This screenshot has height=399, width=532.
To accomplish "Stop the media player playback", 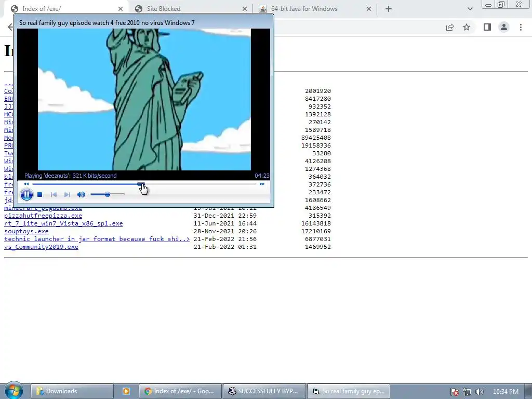I will 39,194.
